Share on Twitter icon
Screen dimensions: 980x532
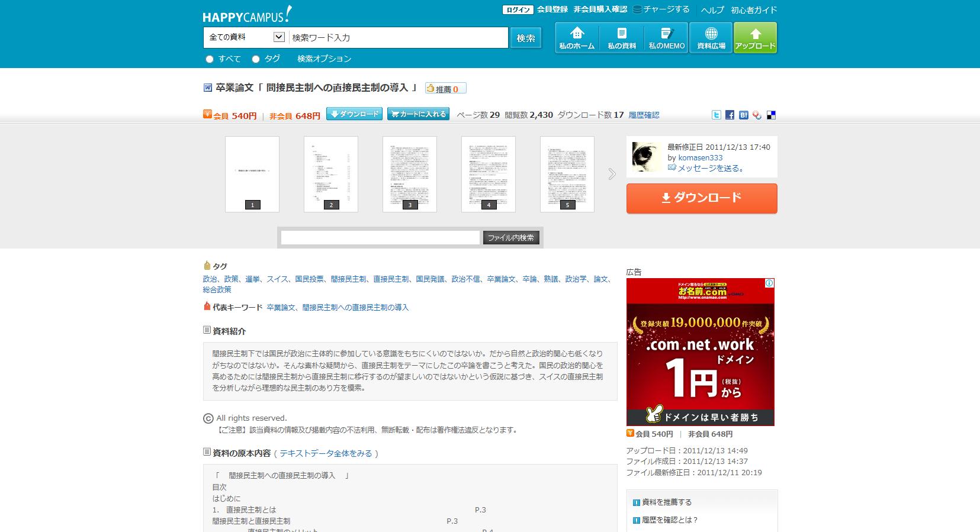tap(716, 115)
